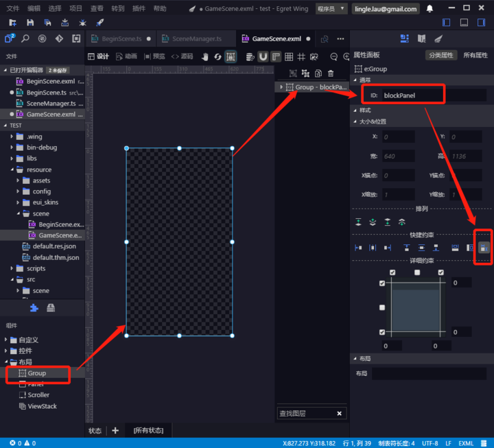This screenshot has width=494, height=448.
Task: Open the search icon in left sidebar
Action: tap(25, 38)
